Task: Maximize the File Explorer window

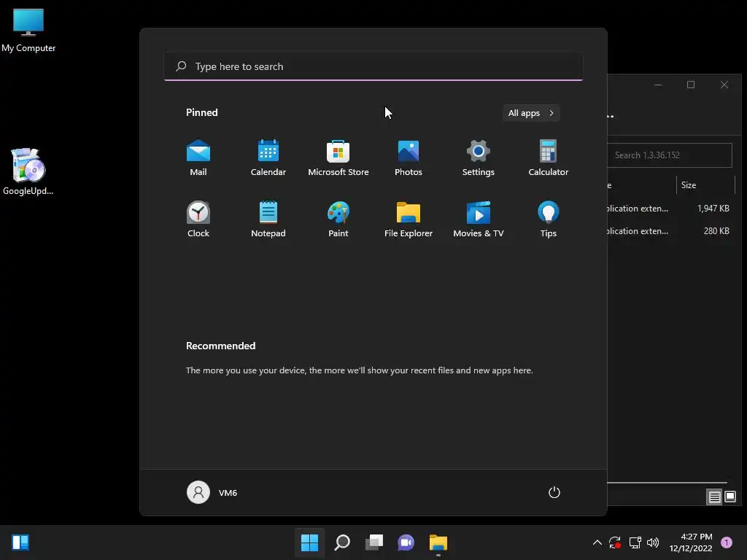Action: (x=691, y=85)
